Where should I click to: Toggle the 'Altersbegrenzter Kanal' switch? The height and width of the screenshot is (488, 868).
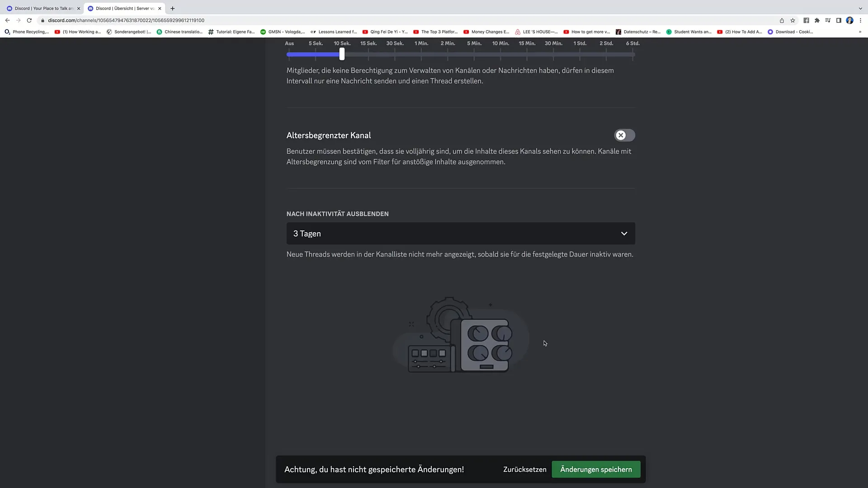624,135
